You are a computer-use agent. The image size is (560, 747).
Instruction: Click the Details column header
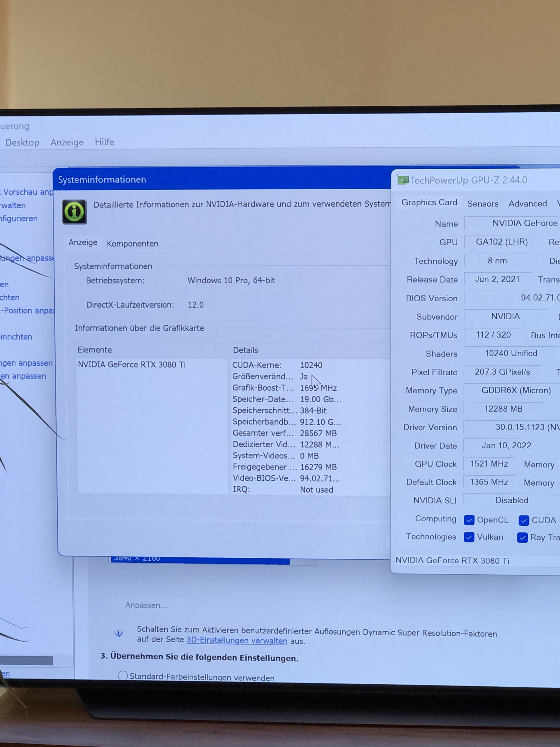pos(245,350)
